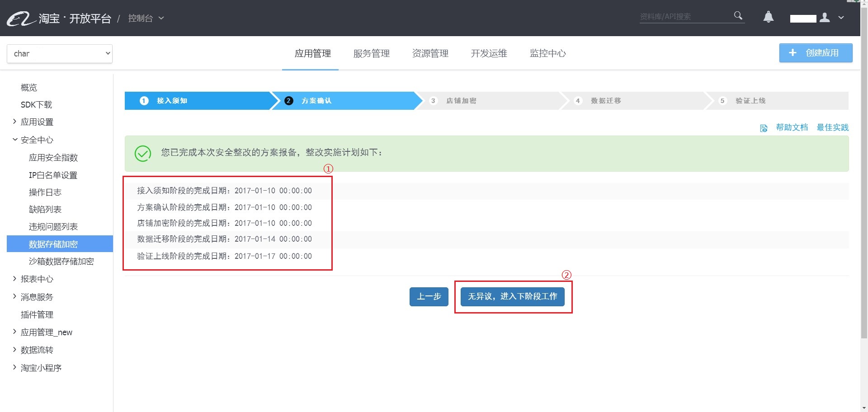
Task: Click the search magnifier icon
Action: pos(738,16)
